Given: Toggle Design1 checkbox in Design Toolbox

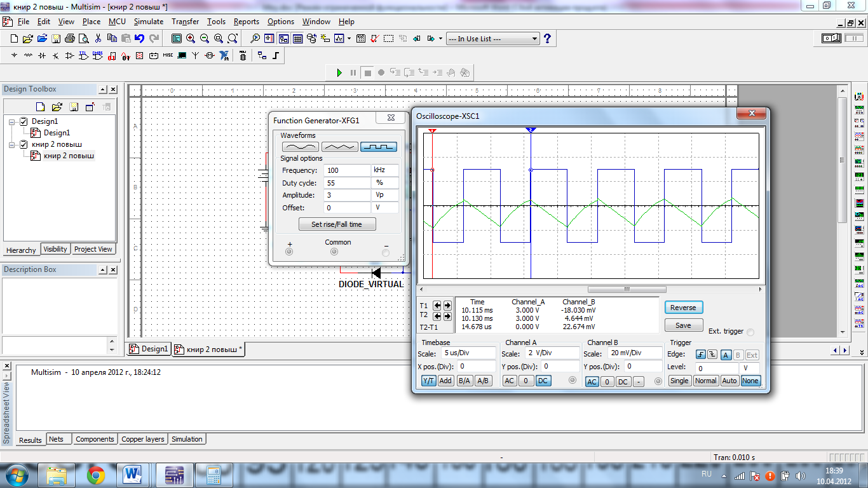Looking at the screenshot, I should tap(24, 121).
